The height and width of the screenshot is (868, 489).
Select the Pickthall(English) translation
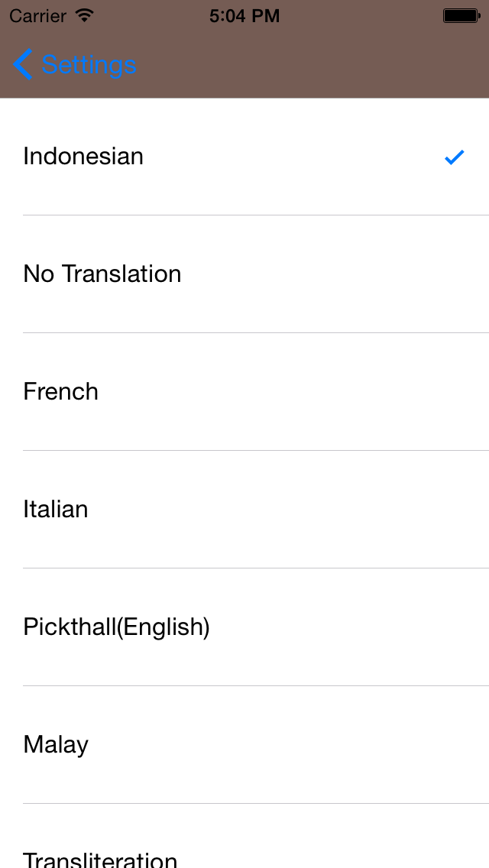point(116,627)
